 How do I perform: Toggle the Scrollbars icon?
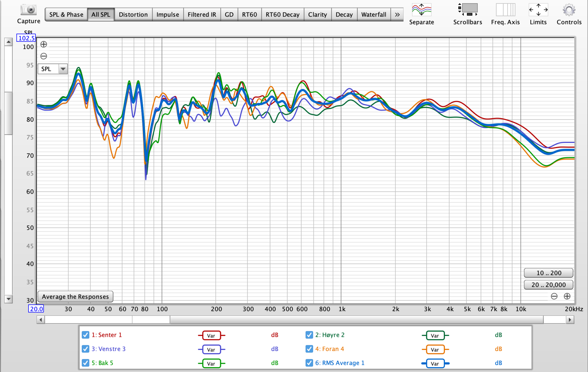click(467, 10)
